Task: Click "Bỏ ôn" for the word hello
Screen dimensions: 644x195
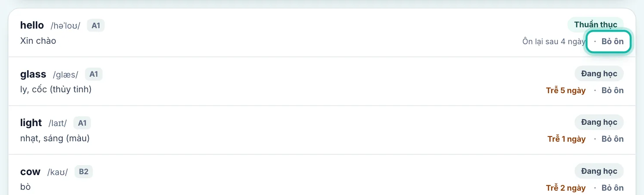Action: click(x=608, y=42)
